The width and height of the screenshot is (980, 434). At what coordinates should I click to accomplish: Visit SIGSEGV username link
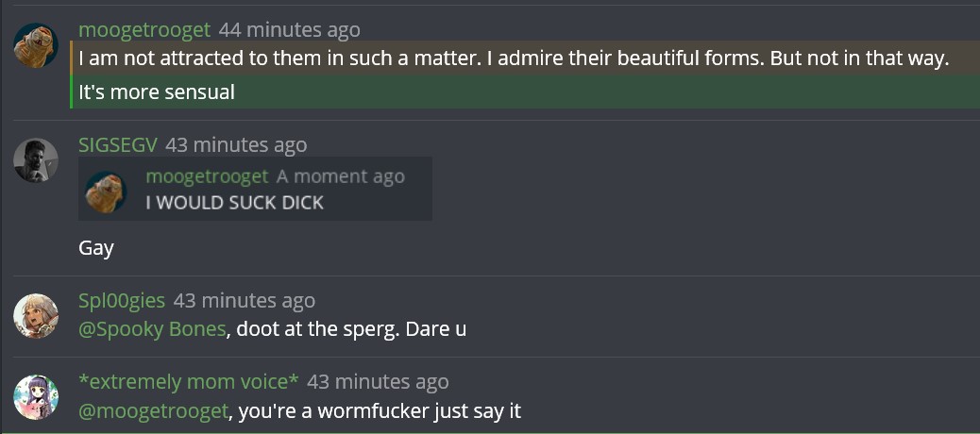117,145
